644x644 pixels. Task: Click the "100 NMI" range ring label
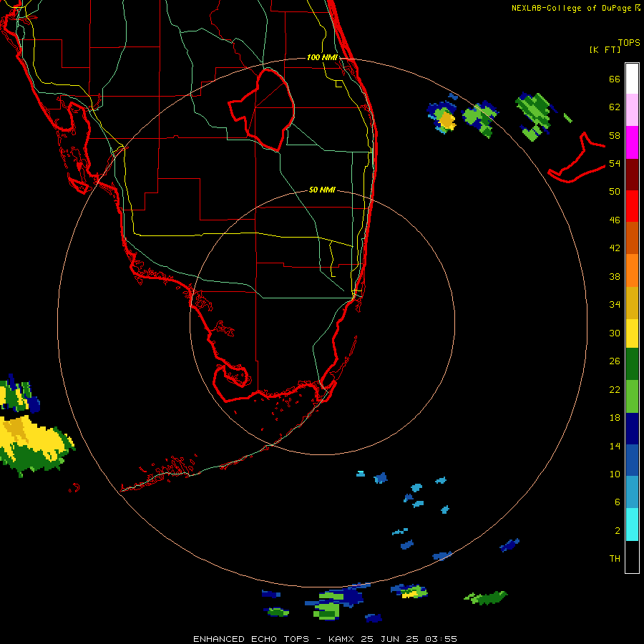click(322, 57)
